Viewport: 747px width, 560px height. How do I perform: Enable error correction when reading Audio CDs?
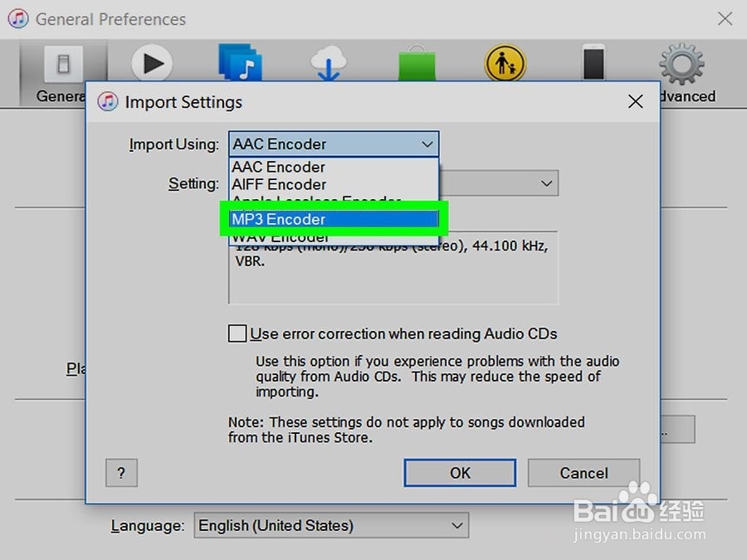point(237,334)
